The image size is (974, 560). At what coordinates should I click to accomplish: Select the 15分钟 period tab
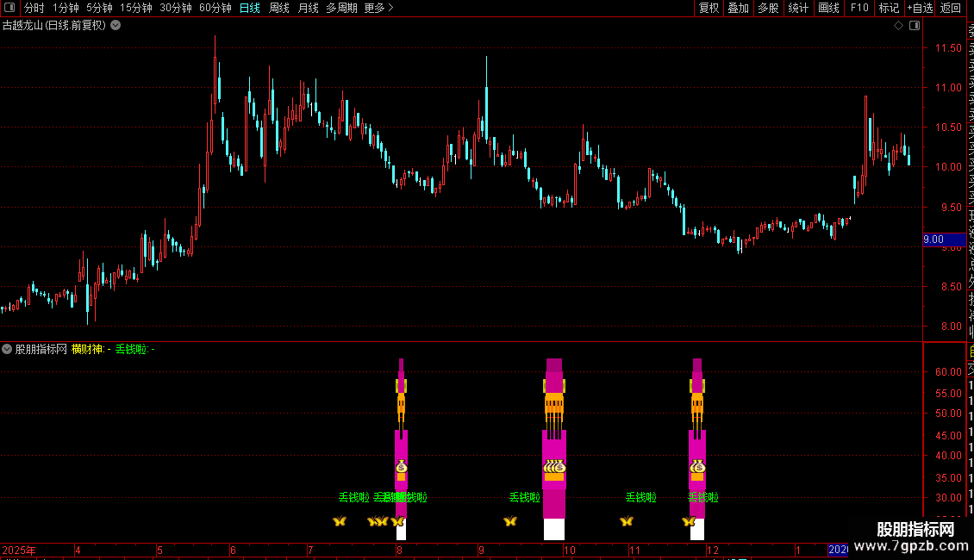[x=136, y=8]
